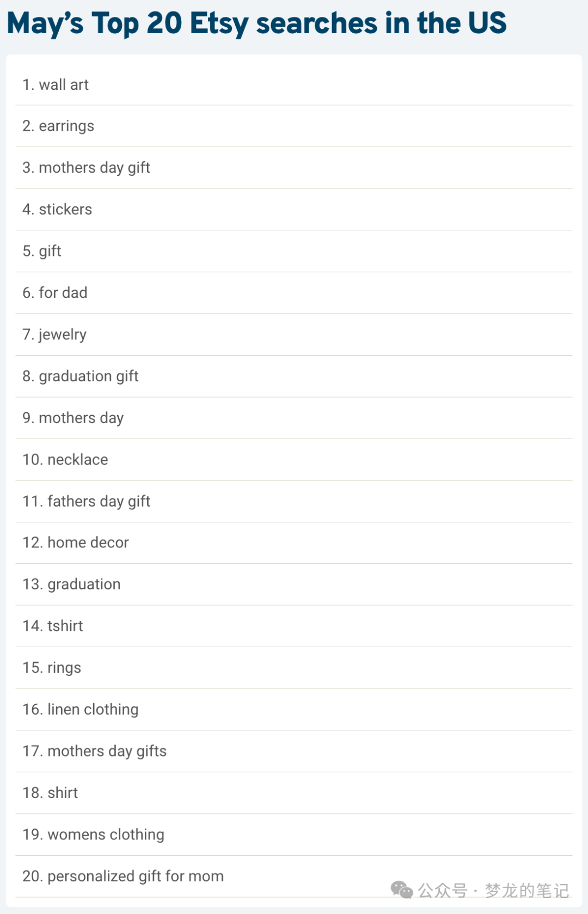Viewport: 588px width, 914px height.
Task: Select the 'wall art' list entry
Action: coord(294,84)
